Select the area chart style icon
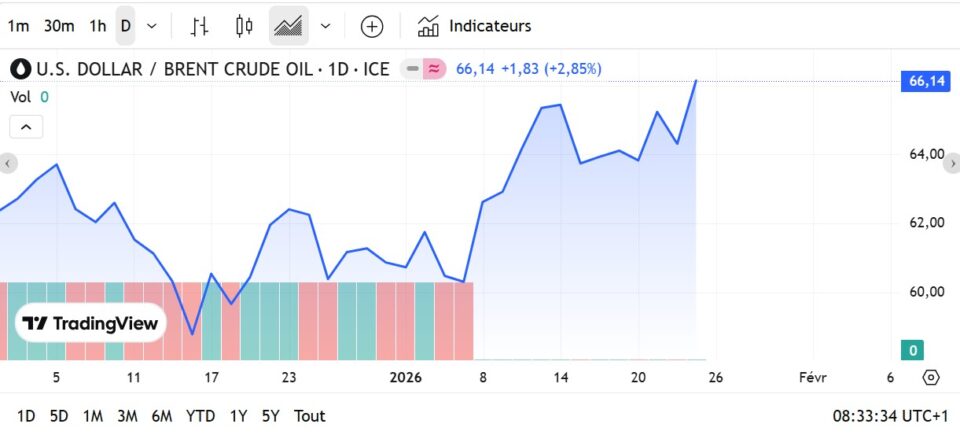Screen dimensions: 960x435 [289, 26]
